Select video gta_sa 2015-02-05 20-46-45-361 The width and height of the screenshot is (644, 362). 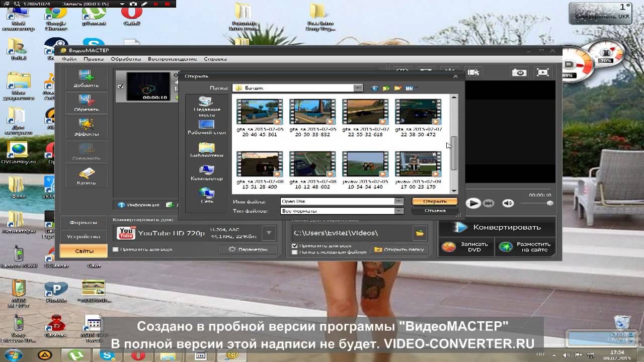[x=260, y=118]
